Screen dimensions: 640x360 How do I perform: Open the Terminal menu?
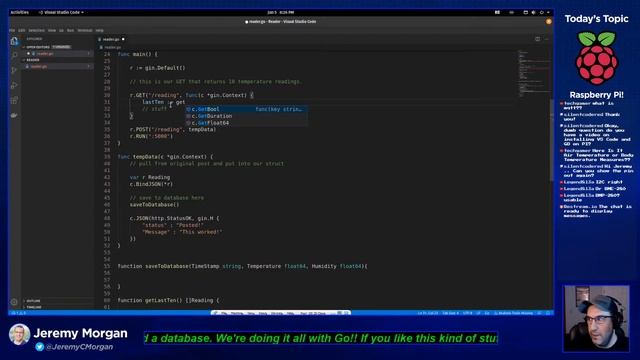click(x=85, y=30)
